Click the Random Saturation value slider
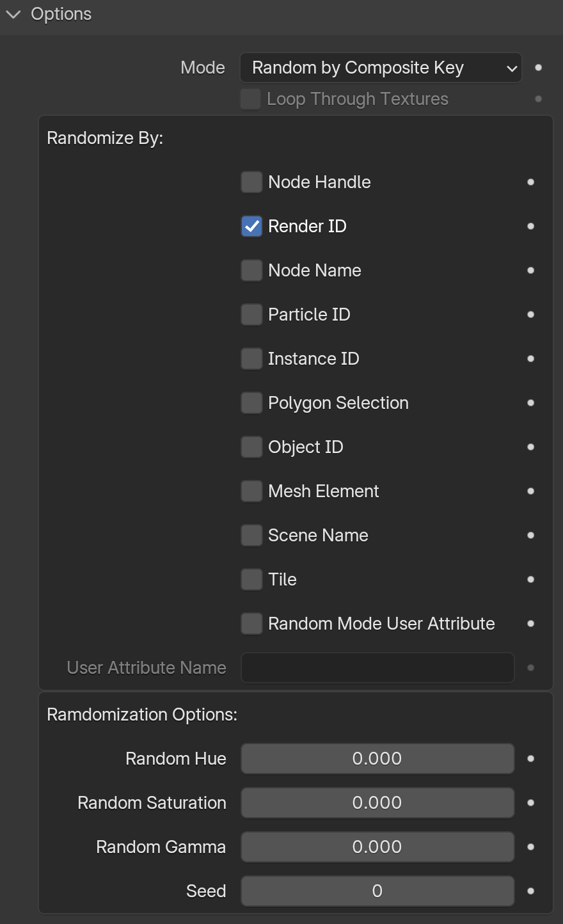Screen dimensions: 563x924 pyautogui.click(x=377, y=803)
